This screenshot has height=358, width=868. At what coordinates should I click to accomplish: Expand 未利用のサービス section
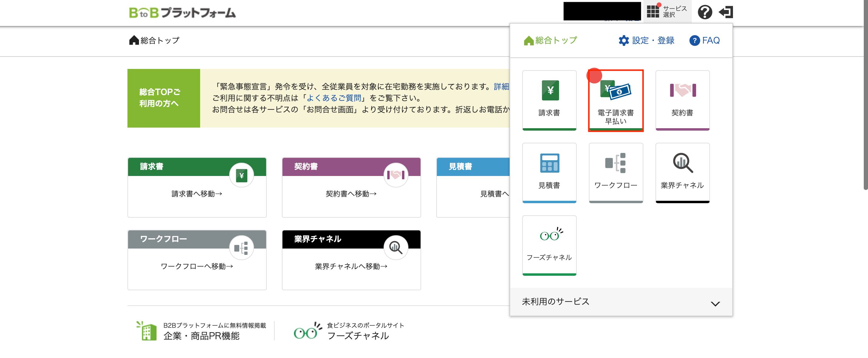click(x=621, y=302)
